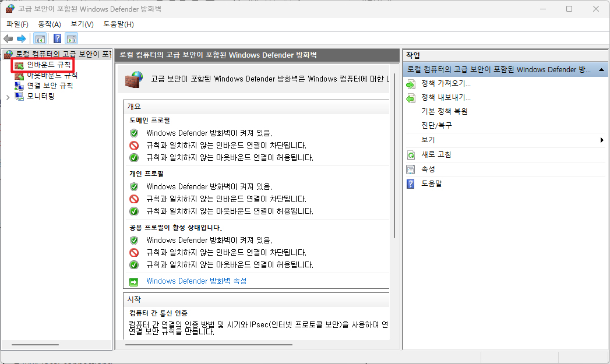Select the root 로컬 컴퓨터의 고급 보안 node
This screenshot has width=610, height=364.
63,54
